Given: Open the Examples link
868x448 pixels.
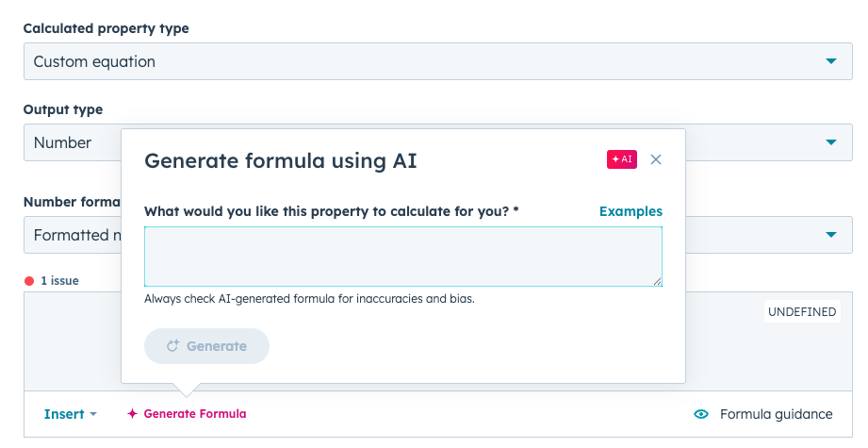Looking at the screenshot, I should click(x=631, y=211).
